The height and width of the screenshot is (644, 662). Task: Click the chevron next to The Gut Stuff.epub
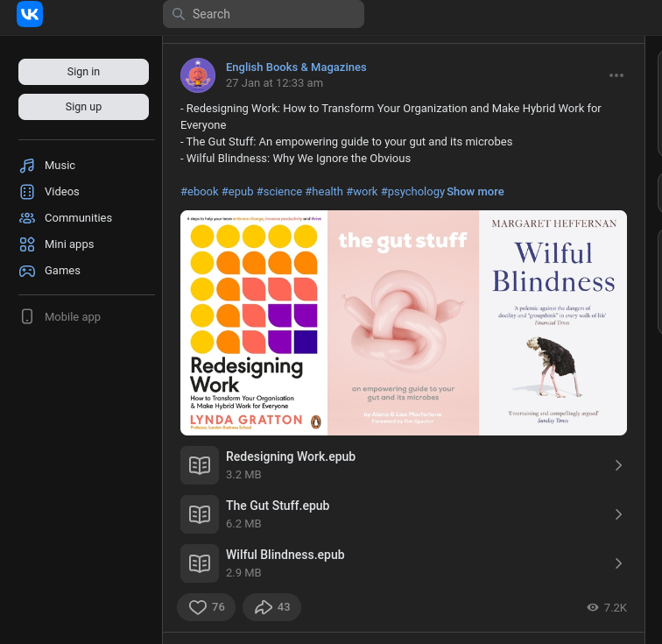(x=618, y=514)
